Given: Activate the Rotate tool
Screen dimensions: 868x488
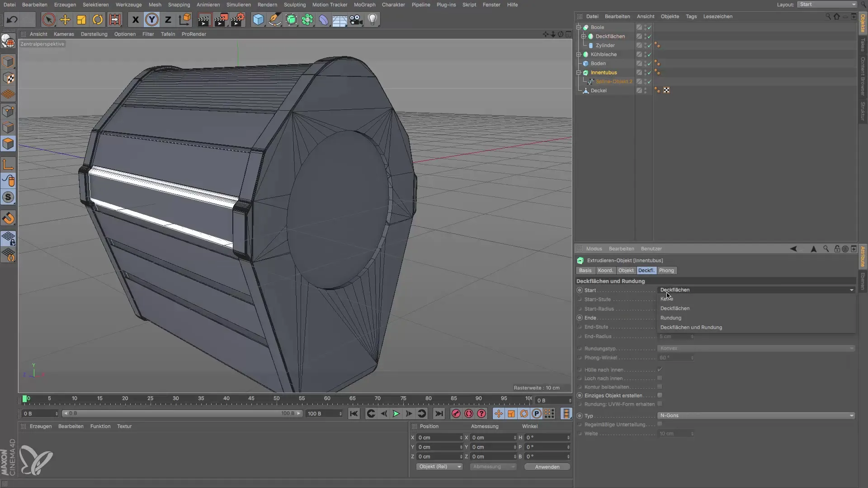Looking at the screenshot, I should coord(98,19).
